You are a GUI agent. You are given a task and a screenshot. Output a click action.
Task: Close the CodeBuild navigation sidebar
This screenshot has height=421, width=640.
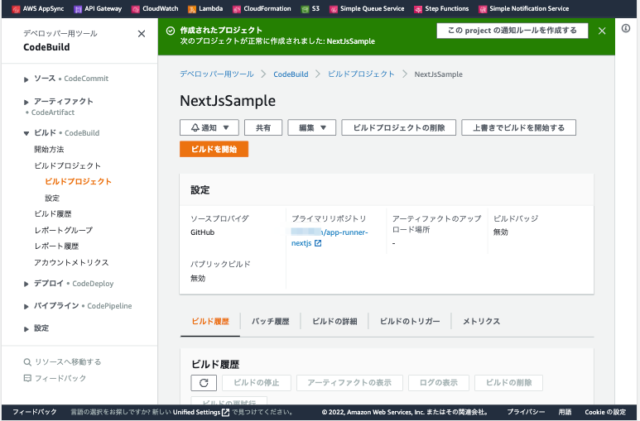click(141, 33)
